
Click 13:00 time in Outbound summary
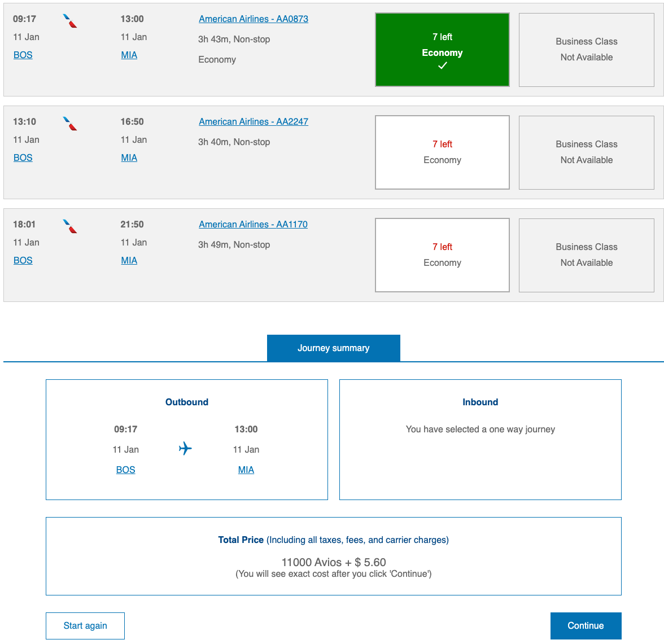click(x=246, y=430)
